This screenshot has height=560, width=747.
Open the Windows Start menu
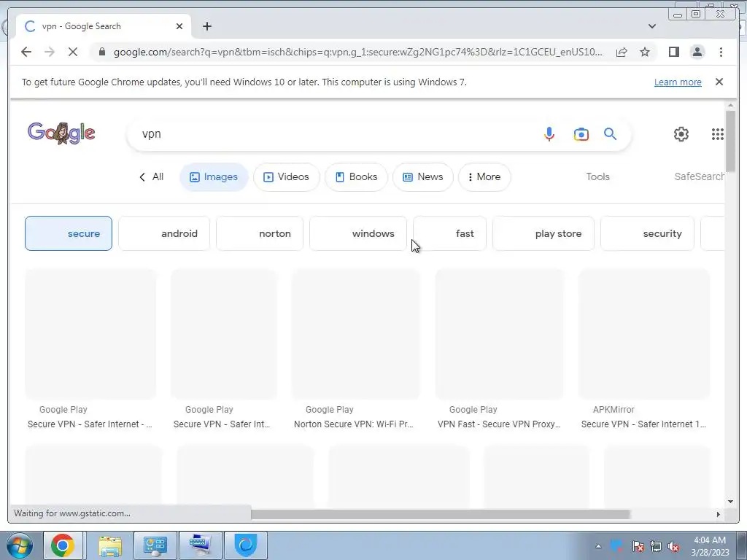point(20,545)
